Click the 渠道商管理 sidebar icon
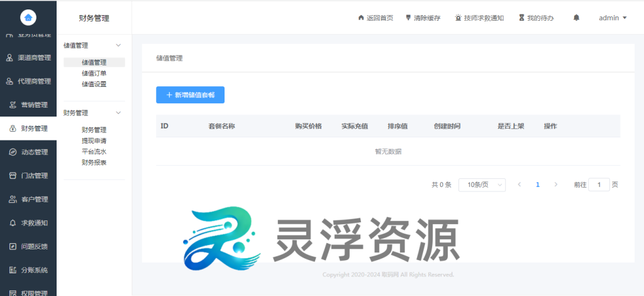 pyautogui.click(x=9, y=58)
